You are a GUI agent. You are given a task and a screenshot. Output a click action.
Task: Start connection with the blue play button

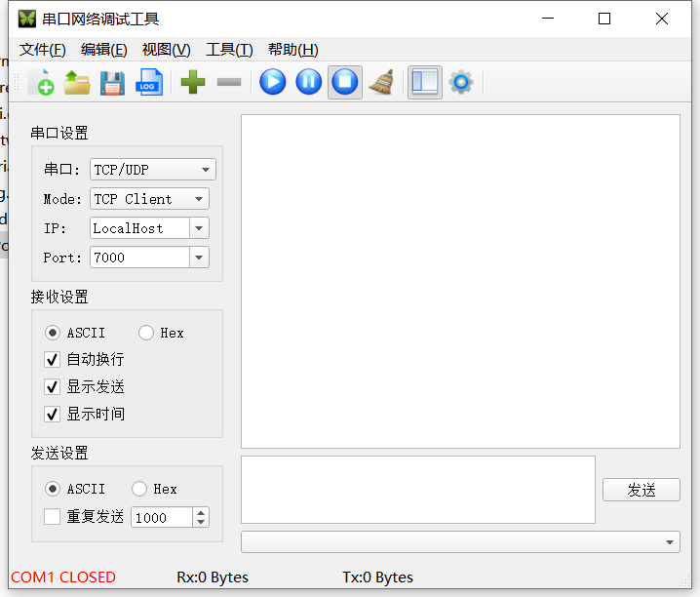273,82
